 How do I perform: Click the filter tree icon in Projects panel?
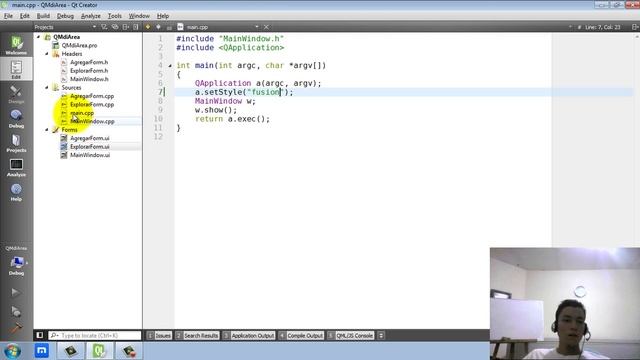click(104, 27)
